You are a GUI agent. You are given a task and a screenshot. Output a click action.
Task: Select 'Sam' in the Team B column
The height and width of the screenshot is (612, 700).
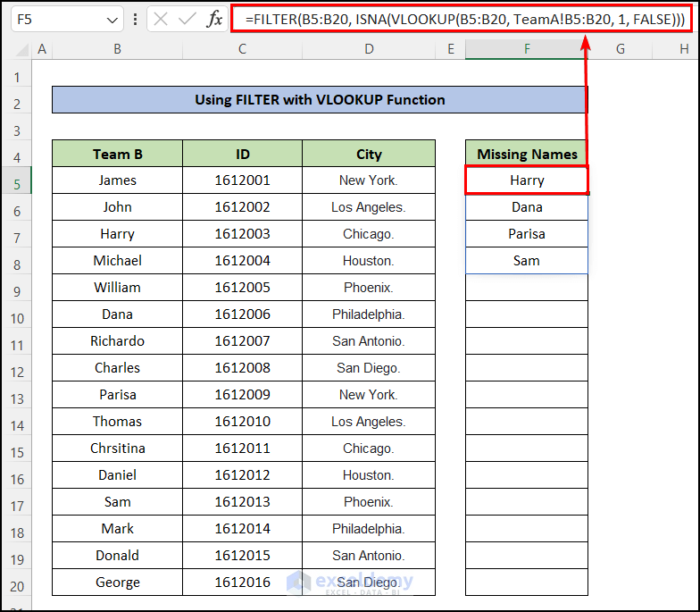coord(118,502)
